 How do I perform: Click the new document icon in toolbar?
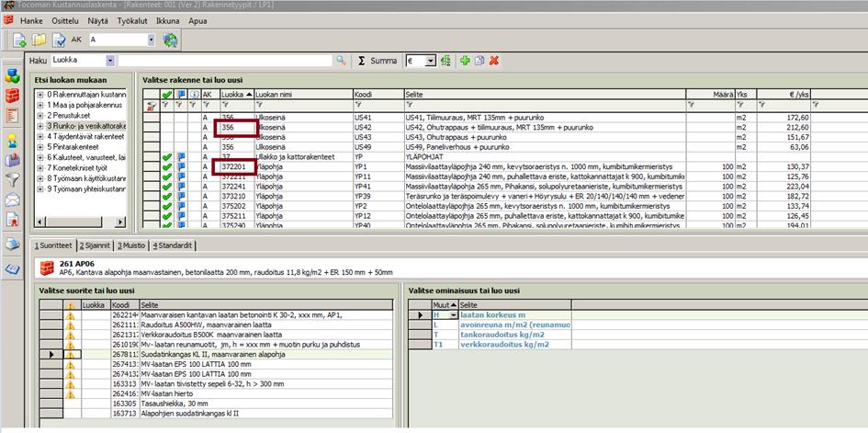(19, 40)
